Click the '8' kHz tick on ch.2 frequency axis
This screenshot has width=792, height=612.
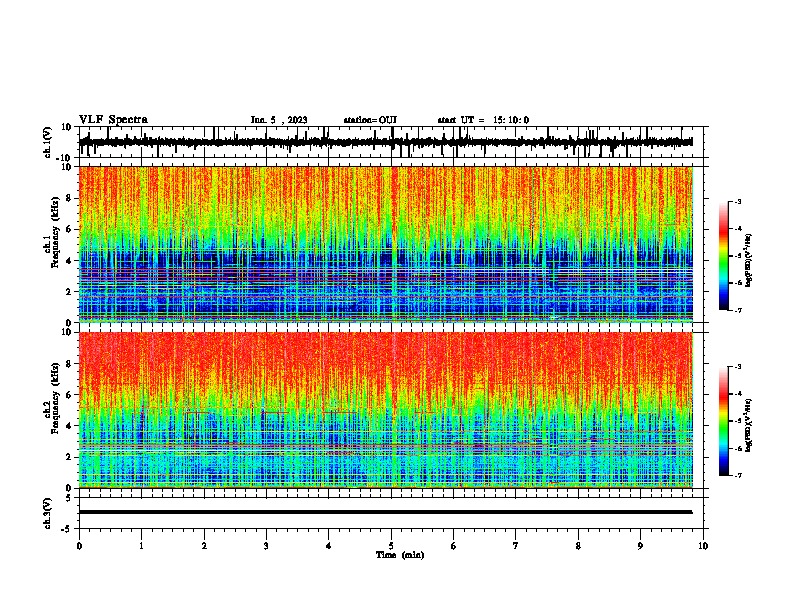69,364
